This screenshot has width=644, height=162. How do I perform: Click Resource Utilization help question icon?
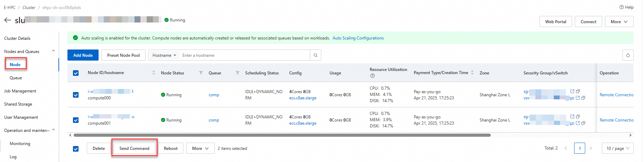tap(372, 76)
